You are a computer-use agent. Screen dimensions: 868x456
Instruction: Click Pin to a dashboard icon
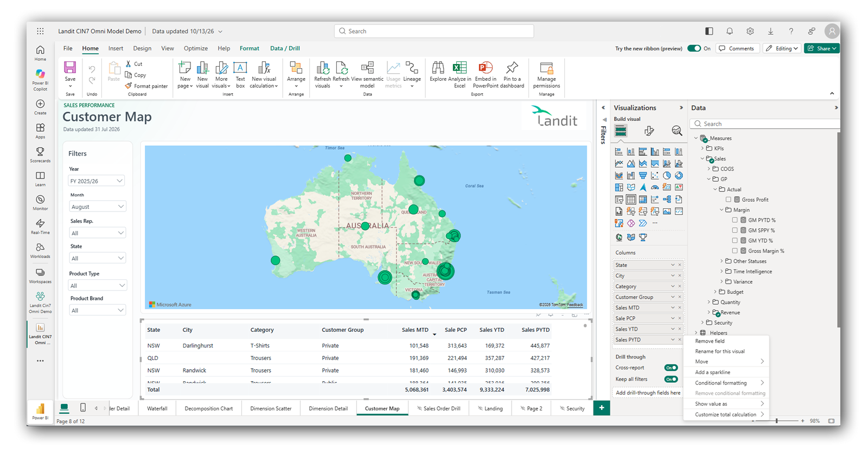pyautogui.click(x=512, y=67)
